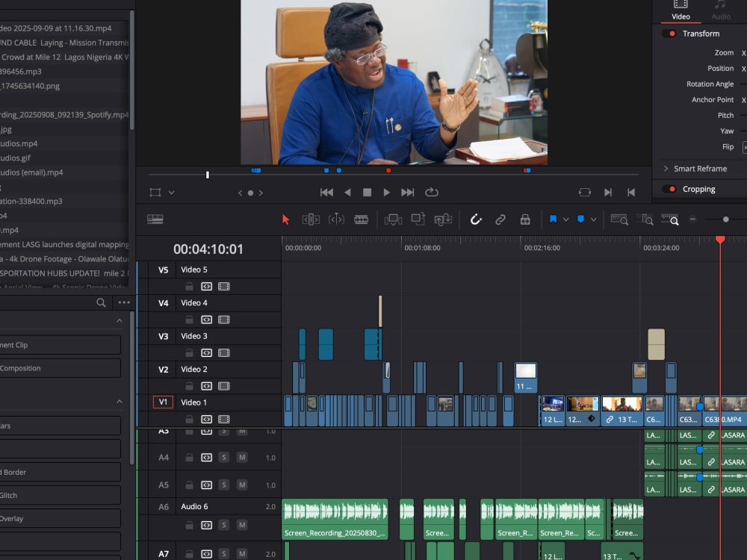Select the Blade Edit Mode tool
Image resolution: width=747 pixels, height=560 pixels.
(x=361, y=220)
